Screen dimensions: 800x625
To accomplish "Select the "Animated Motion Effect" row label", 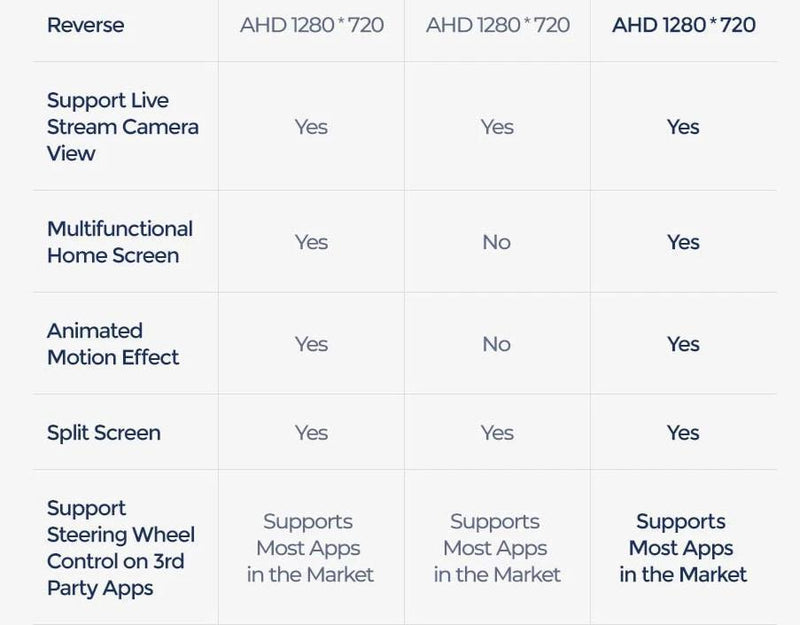I will click(113, 344).
